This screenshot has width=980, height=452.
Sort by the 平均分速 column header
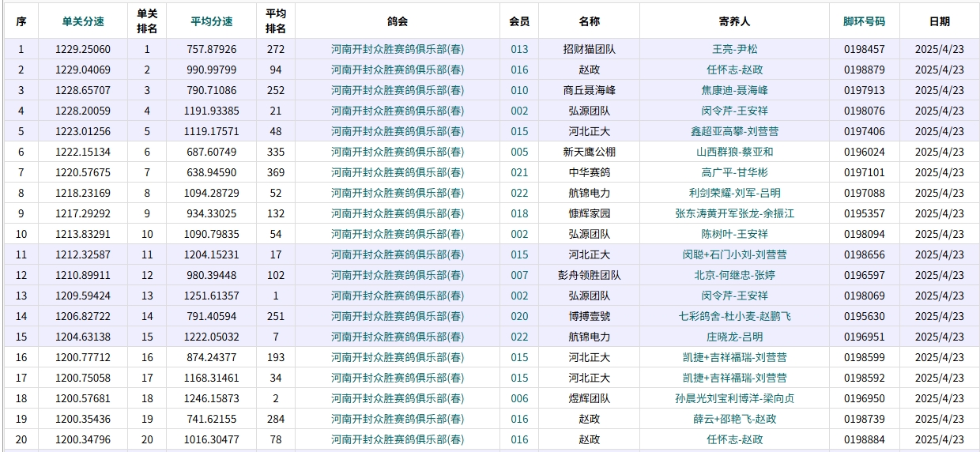tap(211, 21)
